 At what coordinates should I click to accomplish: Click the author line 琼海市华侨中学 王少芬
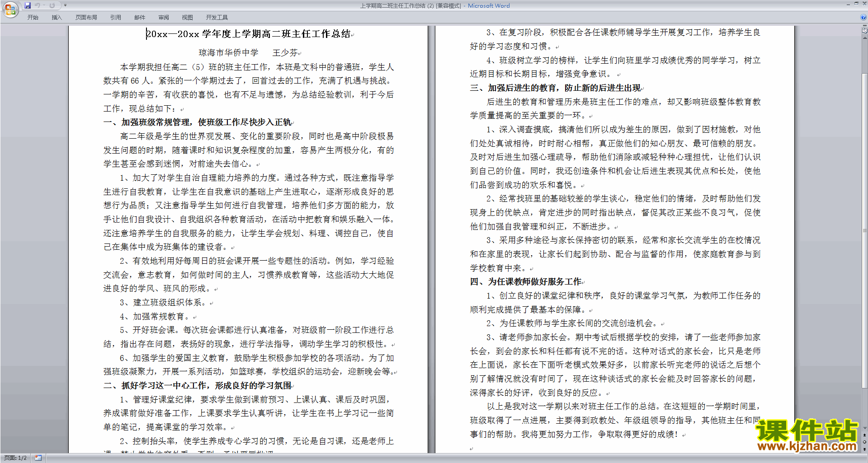pyautogui.click(x=250, y=53)
